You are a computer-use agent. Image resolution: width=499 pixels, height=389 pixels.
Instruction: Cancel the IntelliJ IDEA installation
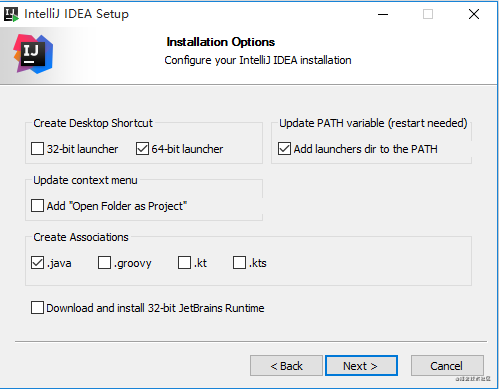(x=447, y=366)
